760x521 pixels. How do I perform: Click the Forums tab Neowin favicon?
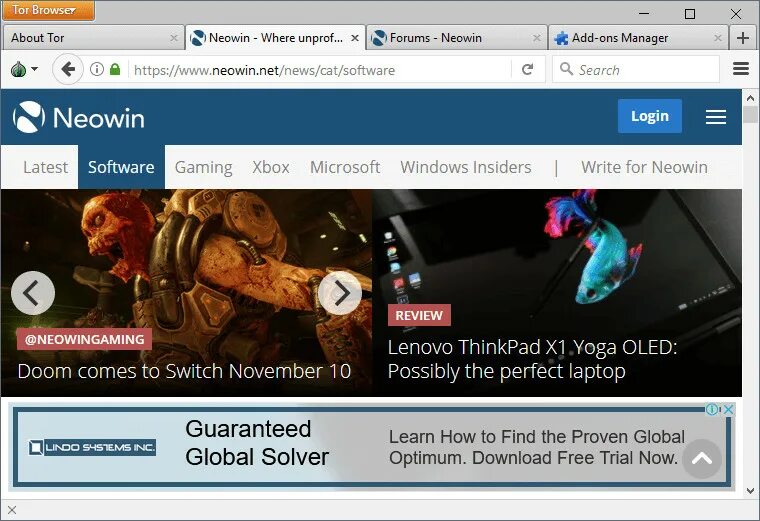click(x=379, y=38)
